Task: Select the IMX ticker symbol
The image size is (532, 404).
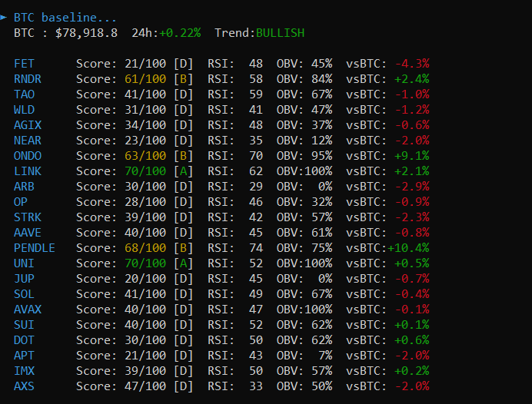Action: point(24,371)
